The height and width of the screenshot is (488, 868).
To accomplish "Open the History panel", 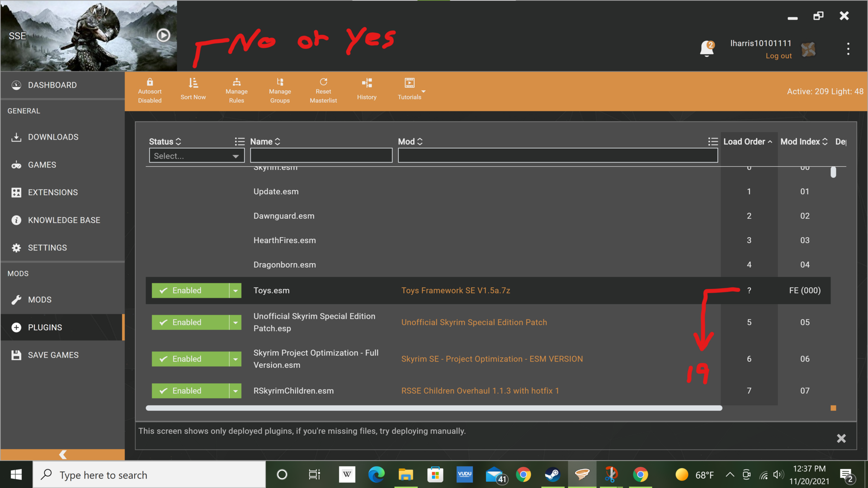I will pos(367,89).
